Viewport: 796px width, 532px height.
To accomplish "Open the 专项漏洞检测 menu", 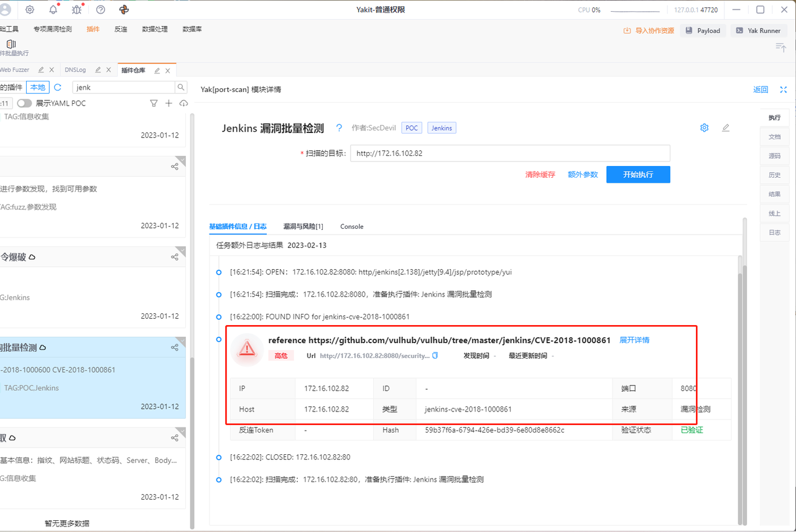I will [x=52, y=29].
